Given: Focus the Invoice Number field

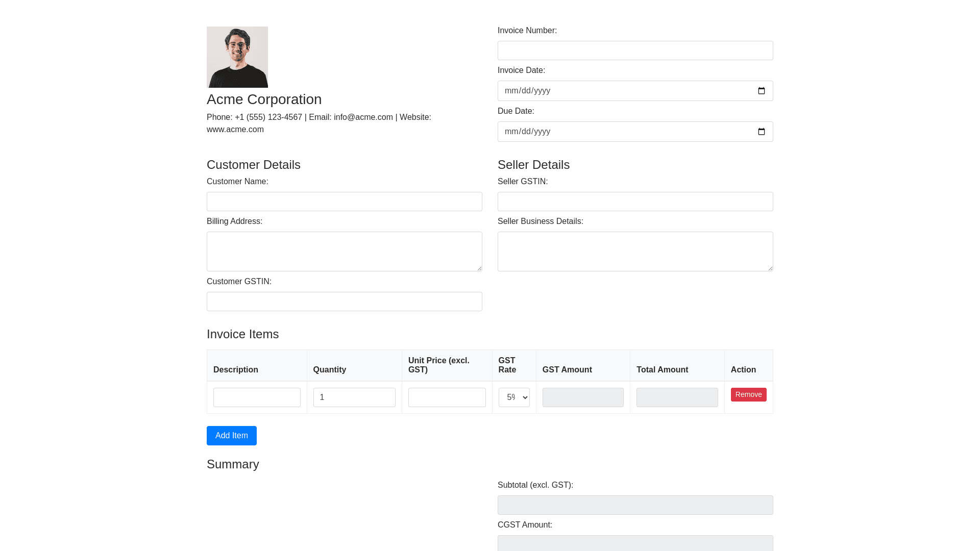Looking at the screenshot, I should pyautogui.click(x=635, y=51).
